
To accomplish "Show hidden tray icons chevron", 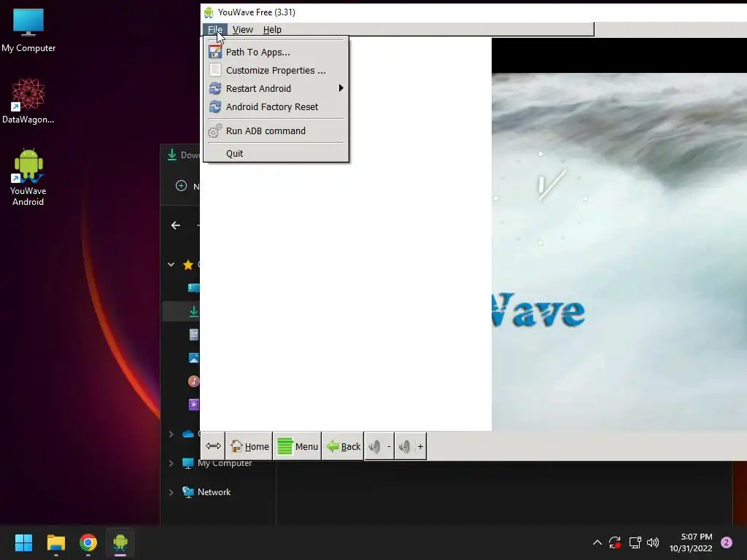I will click(x=597, y=542).
